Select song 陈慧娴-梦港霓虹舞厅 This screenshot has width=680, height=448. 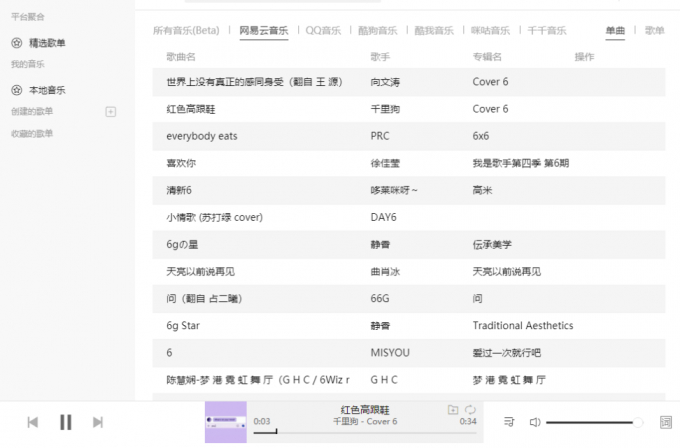[x=258, y=380]
